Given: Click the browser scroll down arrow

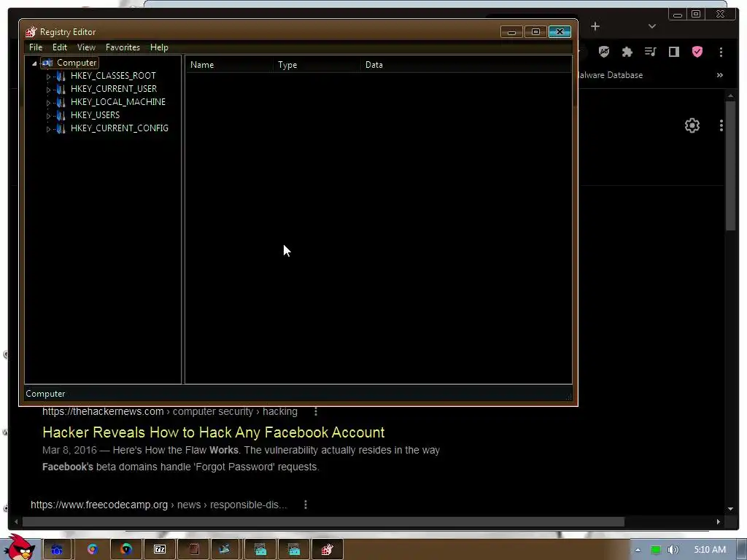Looking at the screenshot, I should tap(731, 508).
